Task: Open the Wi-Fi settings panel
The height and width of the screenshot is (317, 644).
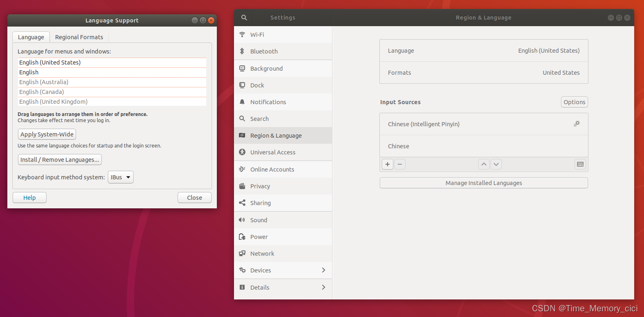Action: [283, 35]
